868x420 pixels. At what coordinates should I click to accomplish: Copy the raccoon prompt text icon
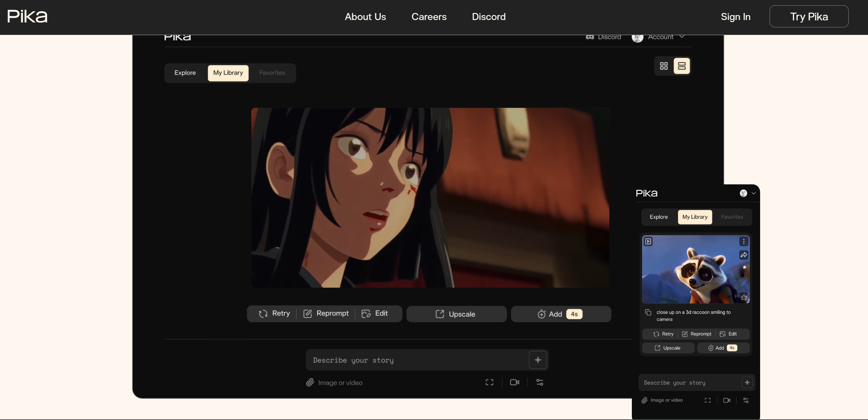pos(648,312)
